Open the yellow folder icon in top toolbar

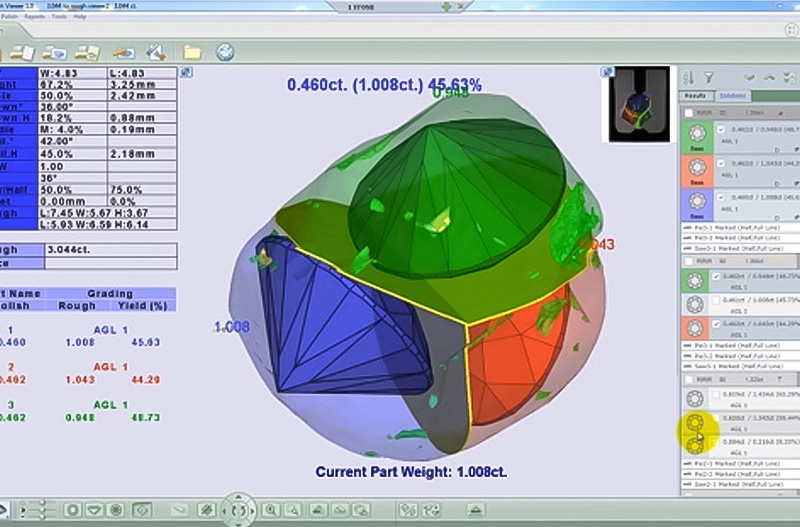click(x=192, y=52)
